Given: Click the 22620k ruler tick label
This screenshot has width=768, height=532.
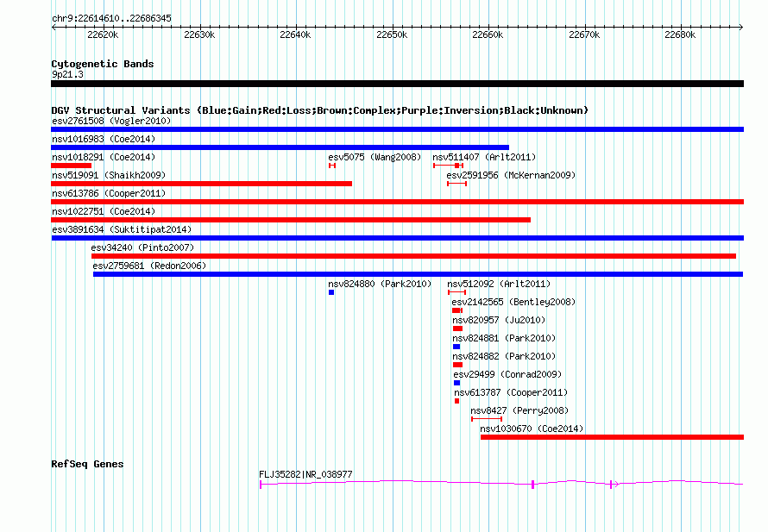Looking at the screenshot, I should [x=103, y=34].
